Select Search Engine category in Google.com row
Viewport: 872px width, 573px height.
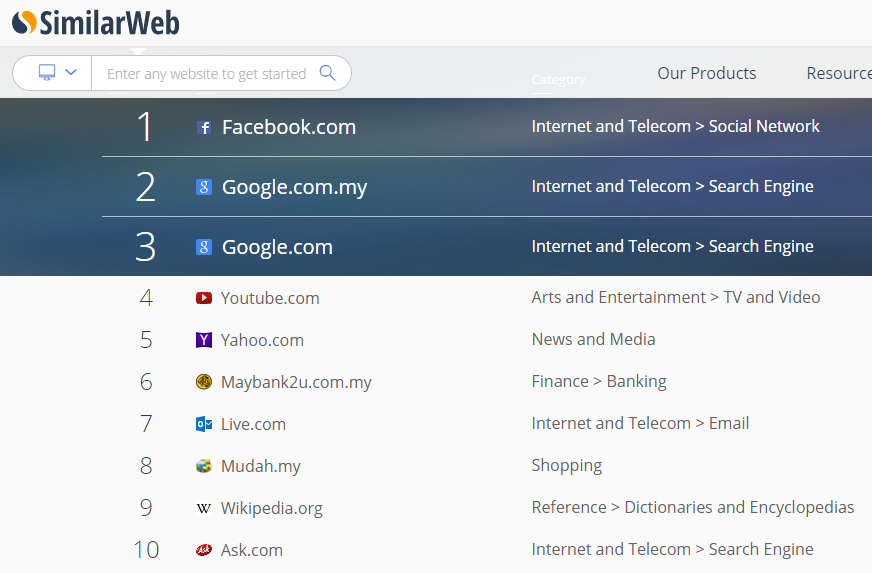672,246
